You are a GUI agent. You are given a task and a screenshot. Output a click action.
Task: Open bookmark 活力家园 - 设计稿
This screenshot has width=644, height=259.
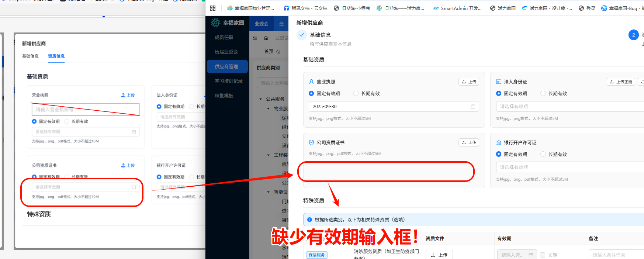pos(547,8)
